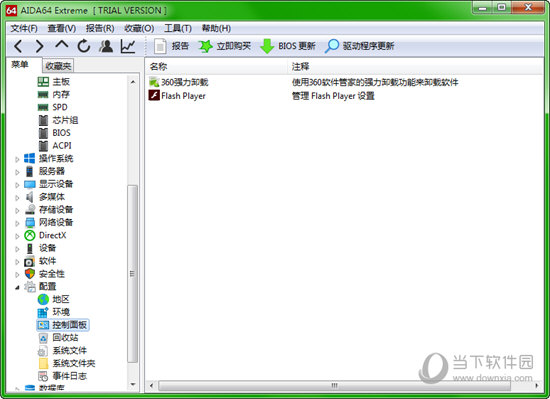Click the up-level arrow toolbar icon
550x399 pixels.
[62, 45]
